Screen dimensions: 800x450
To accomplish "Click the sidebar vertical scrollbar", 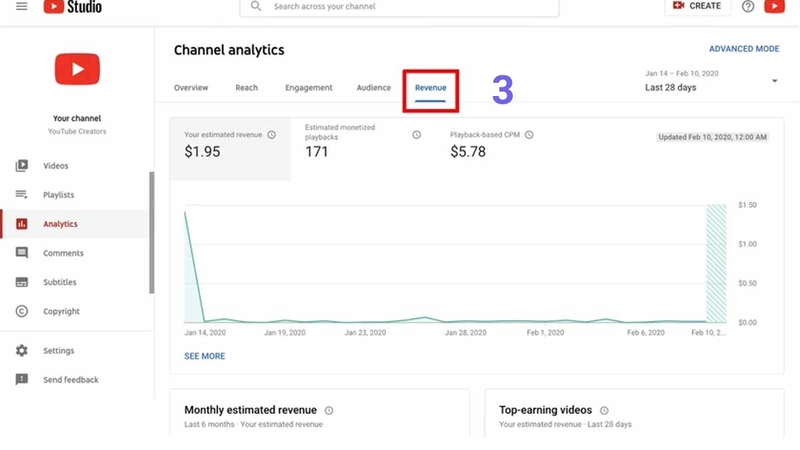I will point(152,233).
